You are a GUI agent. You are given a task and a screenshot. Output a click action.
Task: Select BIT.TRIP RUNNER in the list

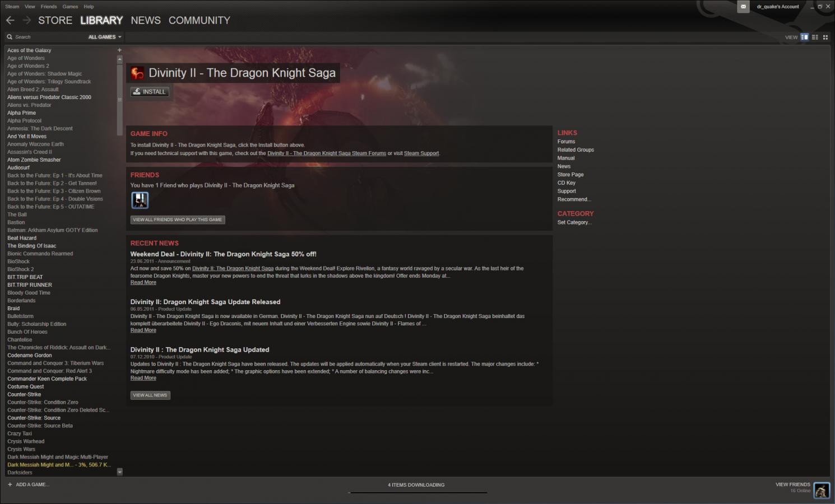(x=30, y=285)
